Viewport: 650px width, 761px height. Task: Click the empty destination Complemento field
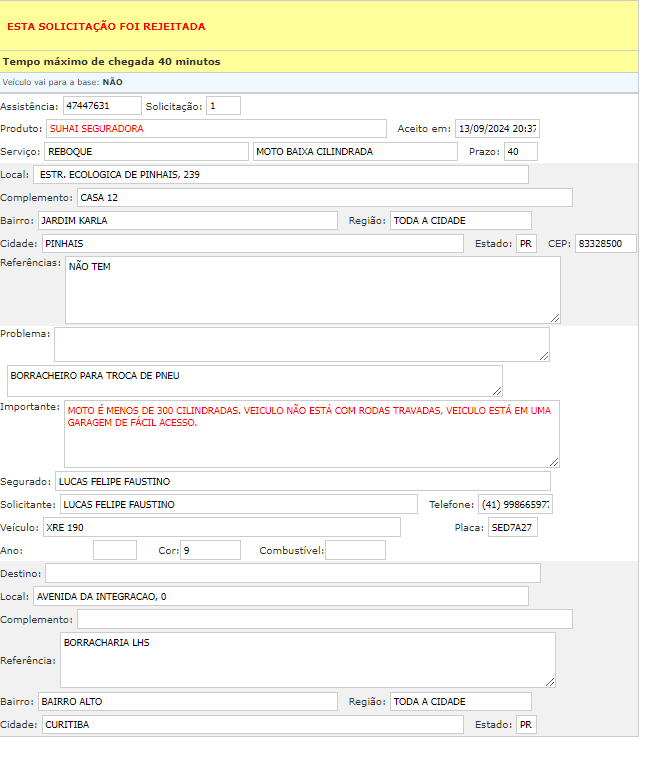pyautogui.click(x=325, y=619)
